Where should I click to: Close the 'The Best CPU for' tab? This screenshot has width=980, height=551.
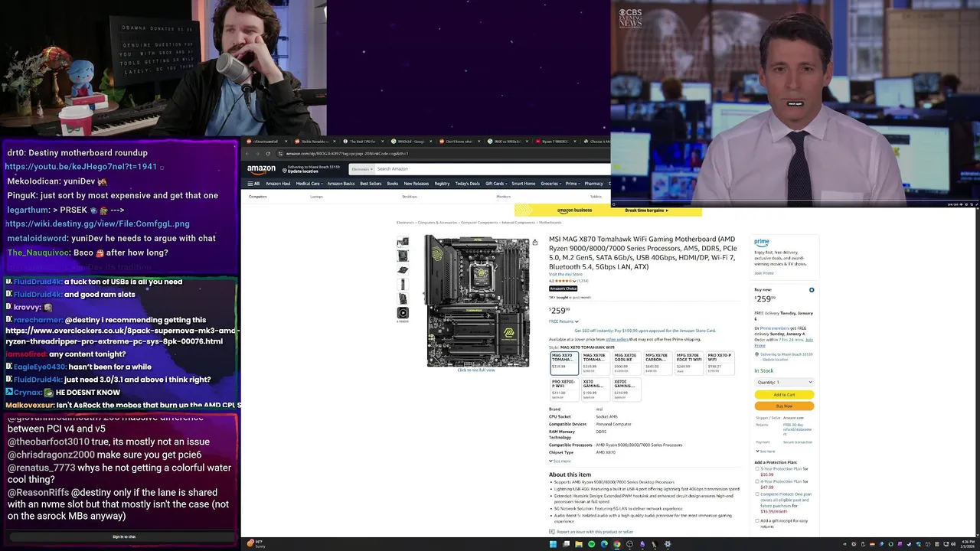[x=383, y=142]
